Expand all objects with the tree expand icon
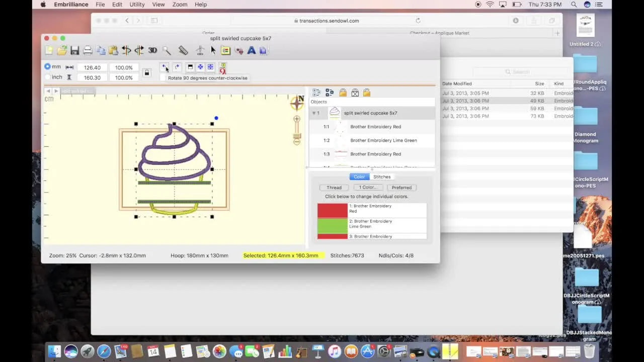644x362 pixels. (316, 93)
